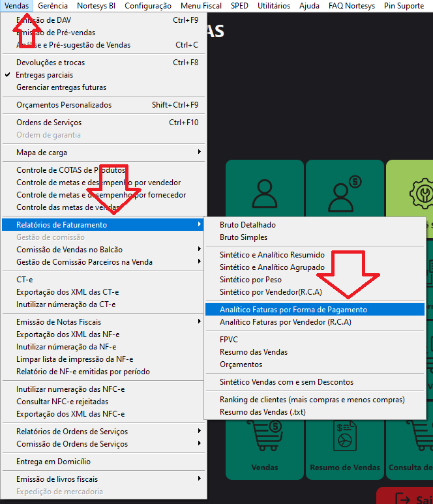
Task: Select Ranking de clientes report
Action: pyautogui.click(x=312, y=400)
